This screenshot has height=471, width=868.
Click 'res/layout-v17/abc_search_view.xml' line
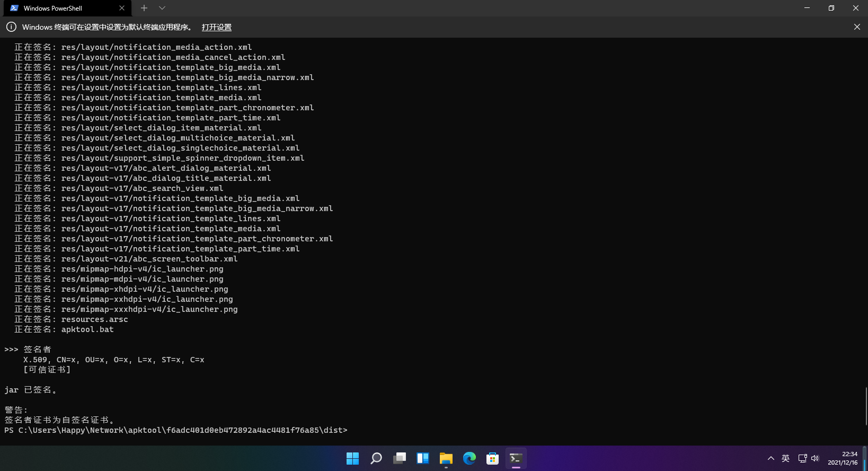tap(119, 188)
